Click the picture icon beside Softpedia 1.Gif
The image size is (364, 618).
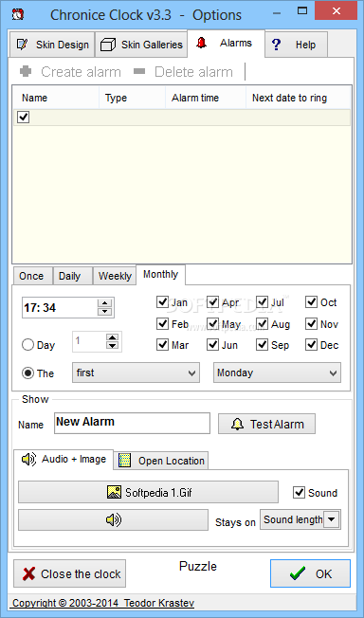tap(114, 492)
